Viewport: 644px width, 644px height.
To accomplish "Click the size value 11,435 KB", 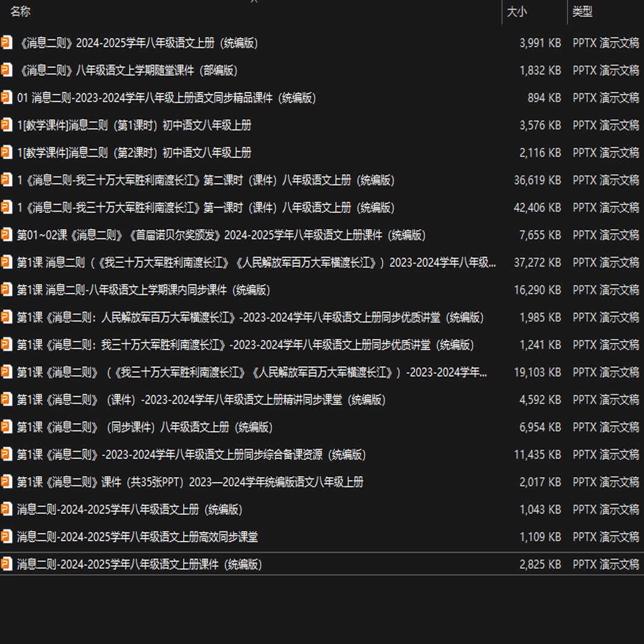I will click(x=537, y=454).
